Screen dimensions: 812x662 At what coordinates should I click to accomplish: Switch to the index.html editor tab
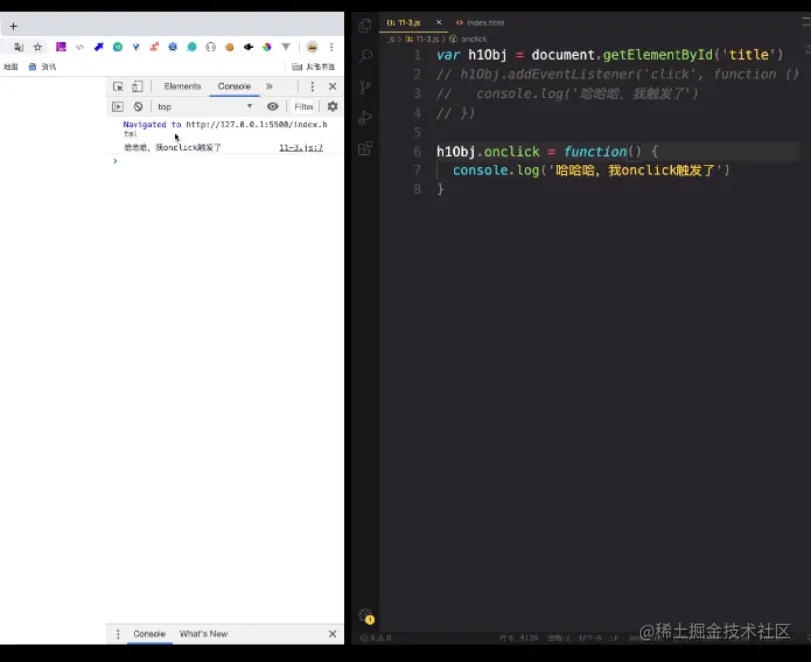click(480, 23)
